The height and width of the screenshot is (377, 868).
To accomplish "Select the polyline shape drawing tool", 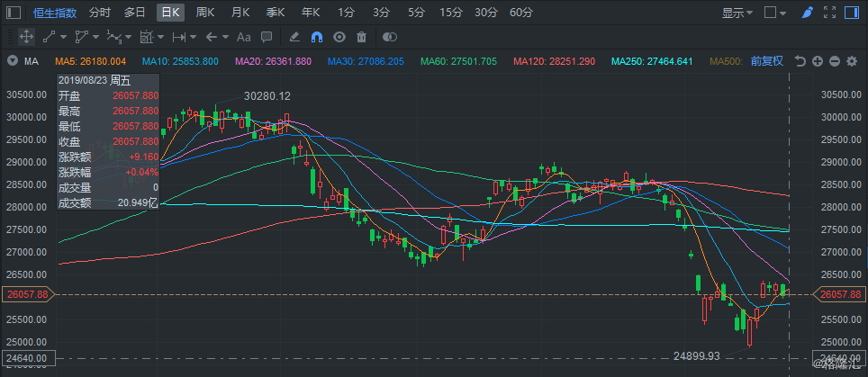I will (81, 37).
